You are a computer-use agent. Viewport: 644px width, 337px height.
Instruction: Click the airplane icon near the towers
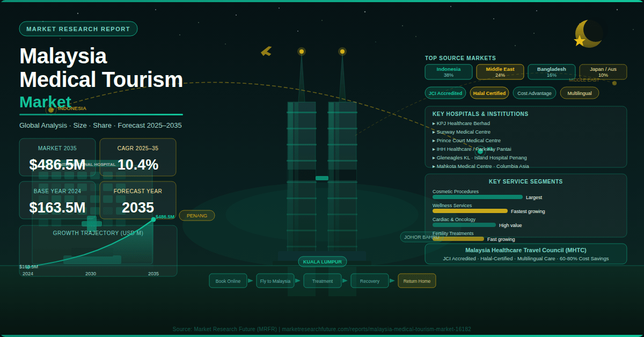(x=266, y=52)
